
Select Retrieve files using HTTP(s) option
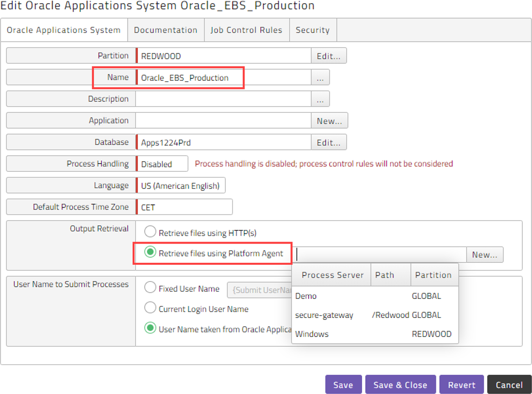pyautogui.click(x=151, y=232)
